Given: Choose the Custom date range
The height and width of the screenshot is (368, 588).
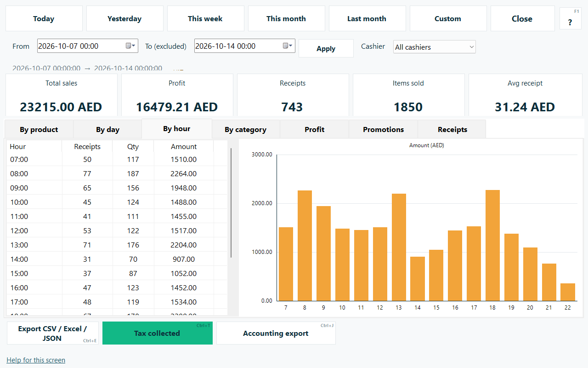Looking at the screenshot, I should click(448, 18).
